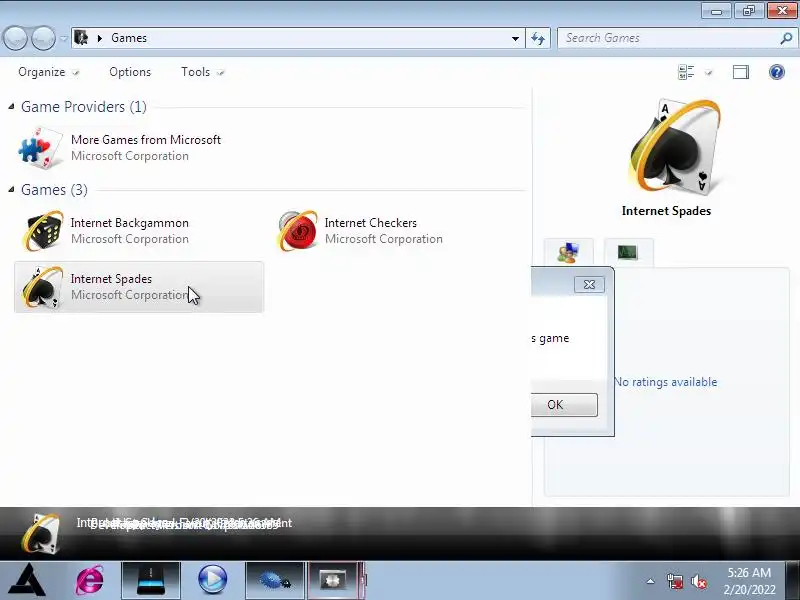Click the Internet Checkers label

click(x=371, y=223)
